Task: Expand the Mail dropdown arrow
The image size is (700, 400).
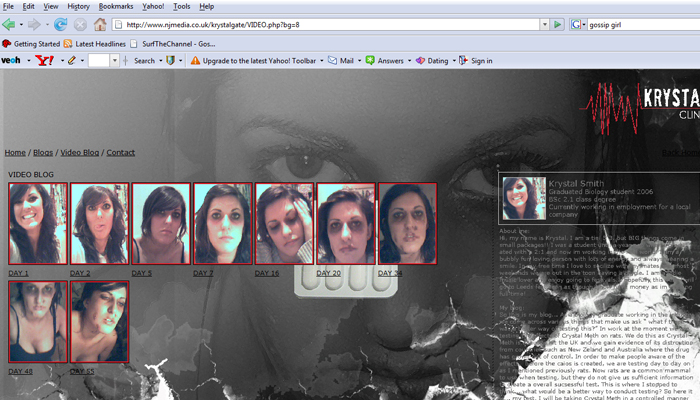Action: click(359, 60)
